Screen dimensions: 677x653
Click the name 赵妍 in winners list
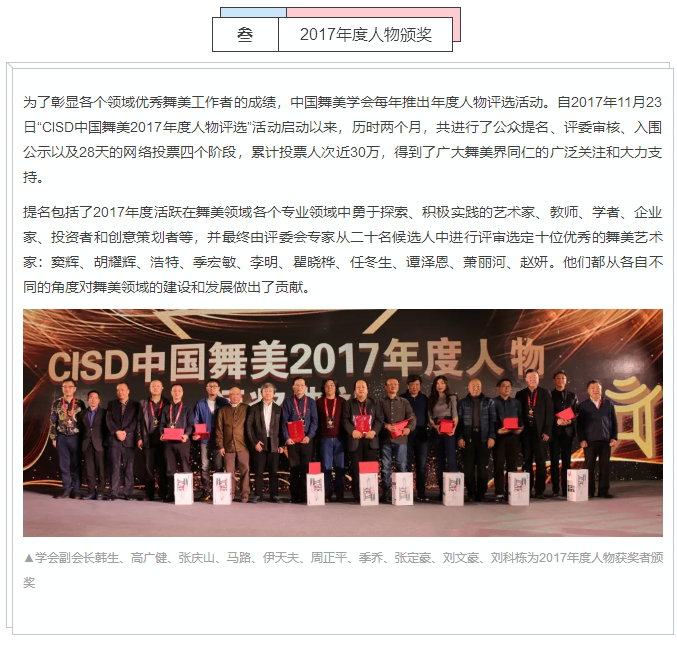click(x=534, y=262)
